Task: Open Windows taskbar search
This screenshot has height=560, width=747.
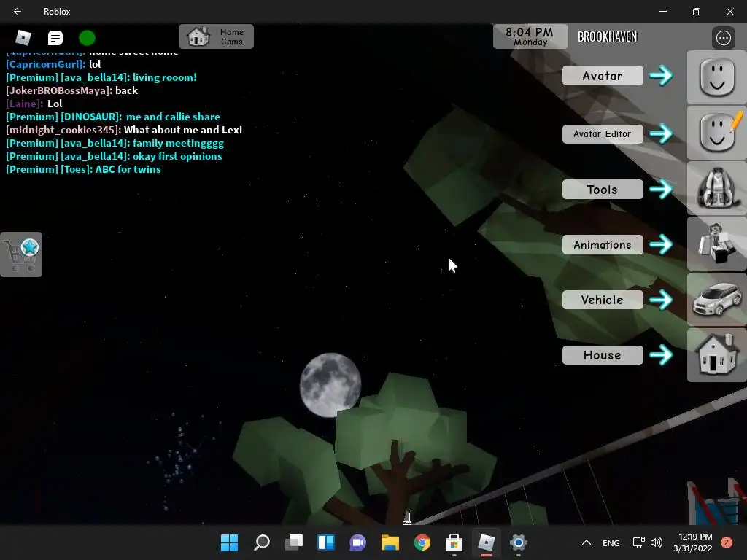Action: 262,542
